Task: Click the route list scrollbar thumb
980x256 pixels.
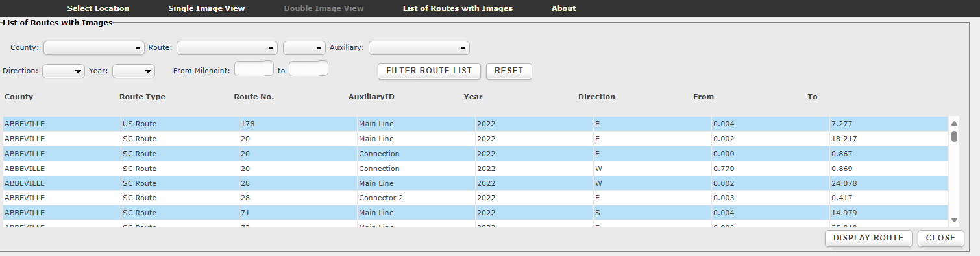Action: (954, 136)
